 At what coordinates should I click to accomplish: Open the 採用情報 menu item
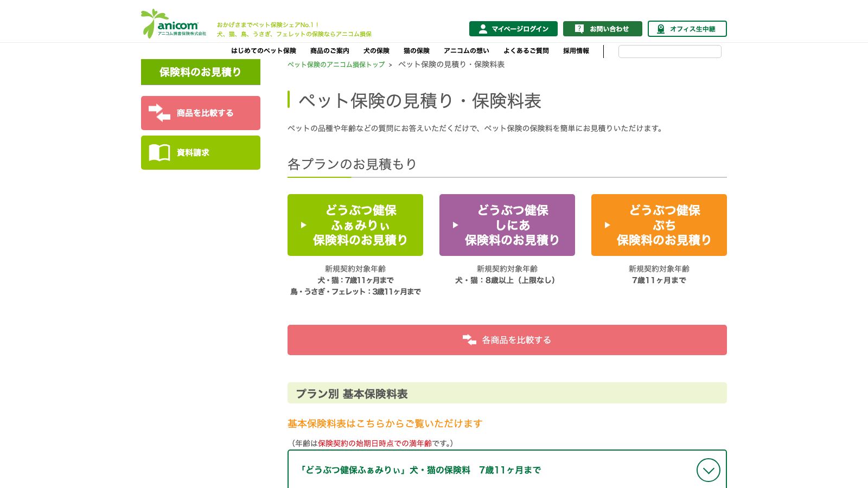click(576, 51)
